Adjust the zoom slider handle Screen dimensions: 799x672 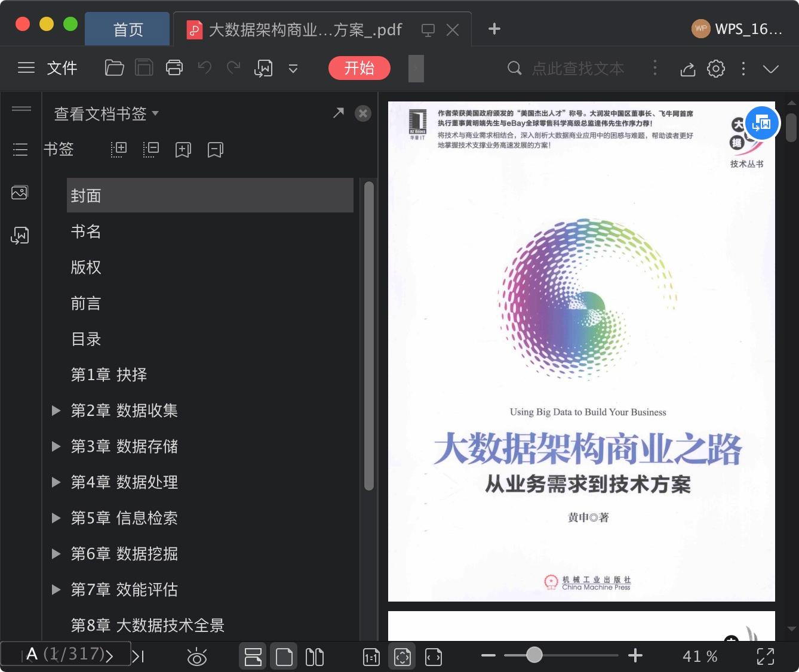(534, 655)
